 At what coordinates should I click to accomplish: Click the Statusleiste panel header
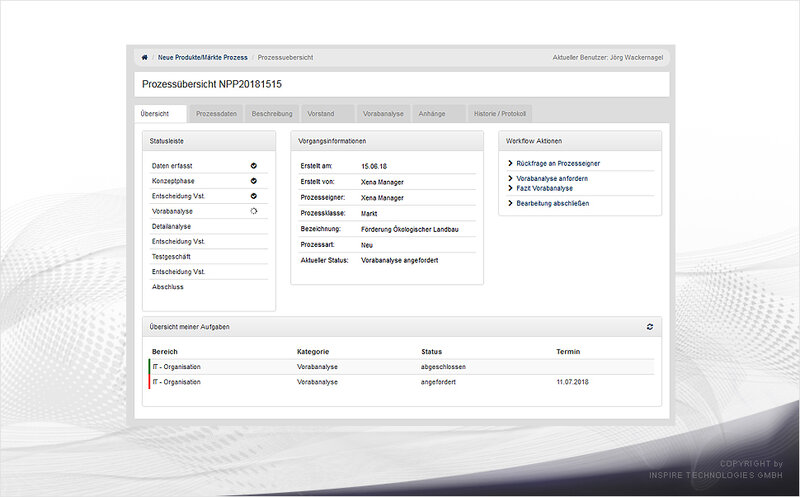pyautogui.click(x=209, y=141)
